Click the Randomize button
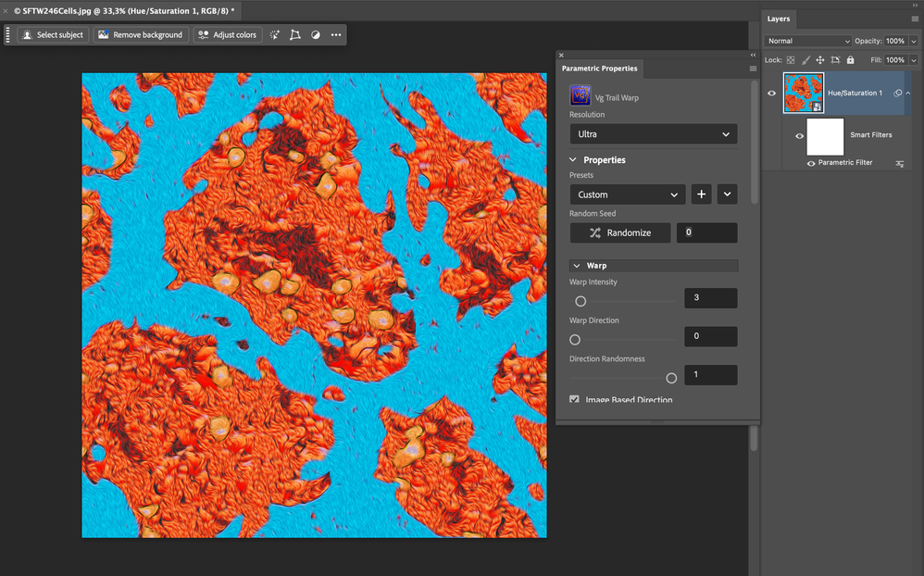The height and width of the screenshot is (576, 924). point(620,232)
